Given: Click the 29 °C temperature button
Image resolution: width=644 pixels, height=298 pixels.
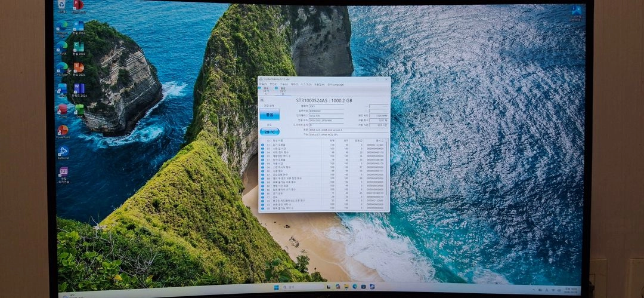Looking at the screenshot, I should tap(270, 132).
